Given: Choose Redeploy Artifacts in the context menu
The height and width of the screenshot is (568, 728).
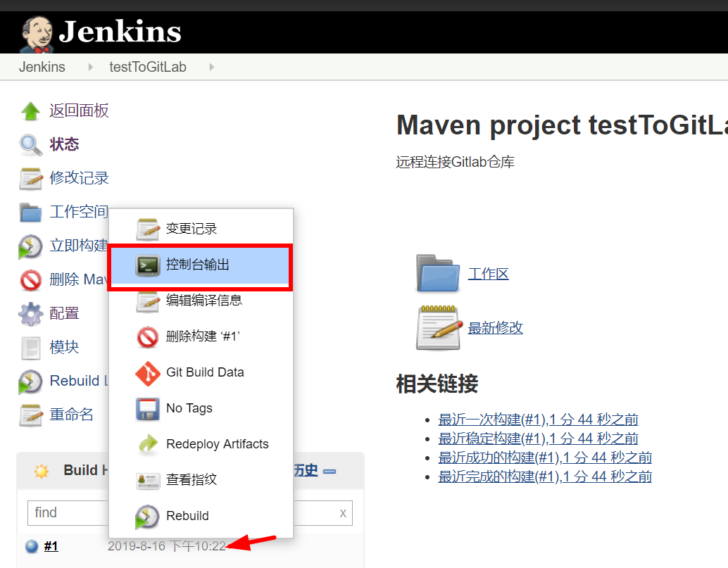Looking at the screenshot, I should coord(201,445).
